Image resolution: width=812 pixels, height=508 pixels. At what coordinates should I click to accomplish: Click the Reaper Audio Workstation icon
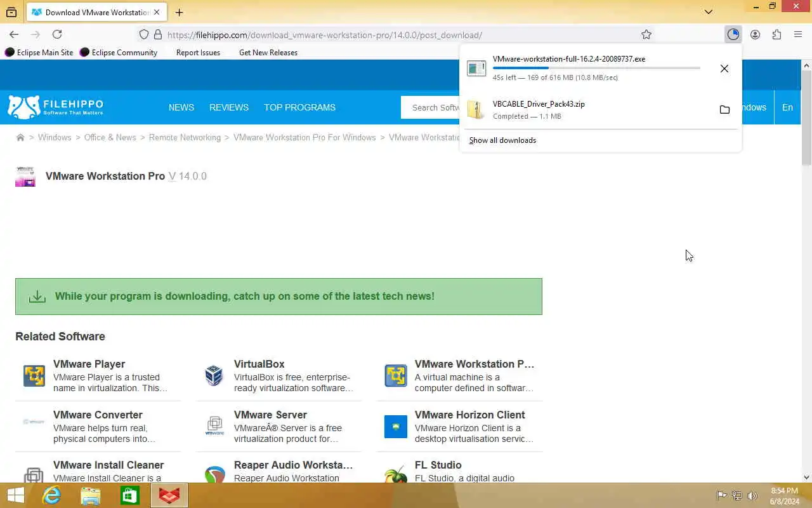click(x=215, y=475)
